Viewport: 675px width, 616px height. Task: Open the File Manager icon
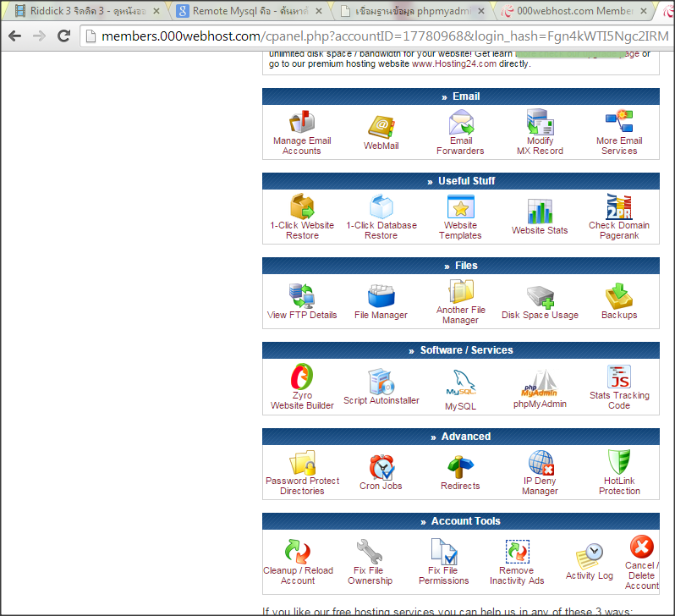[381, 296]
